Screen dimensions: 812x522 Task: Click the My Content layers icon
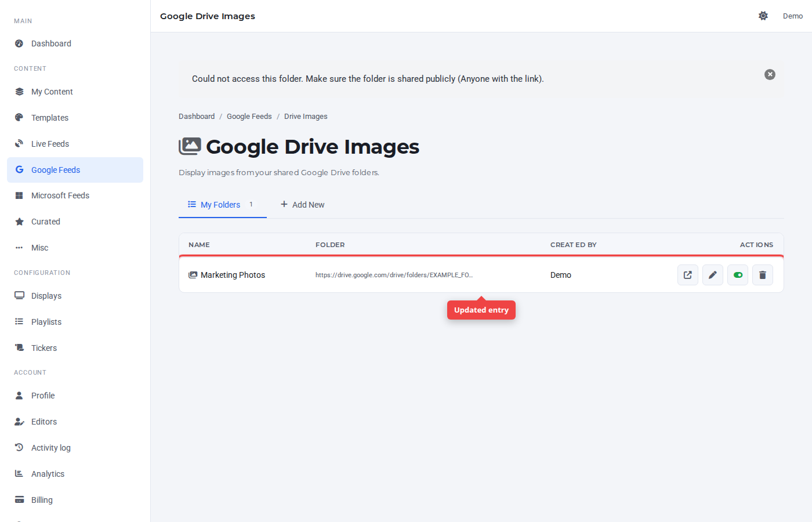[x=19, y=92]
